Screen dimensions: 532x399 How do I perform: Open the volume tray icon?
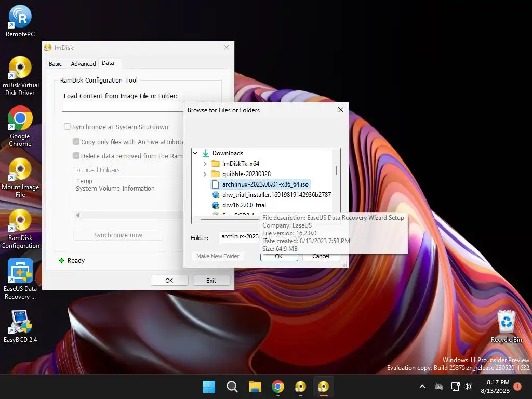click(468, 387)
